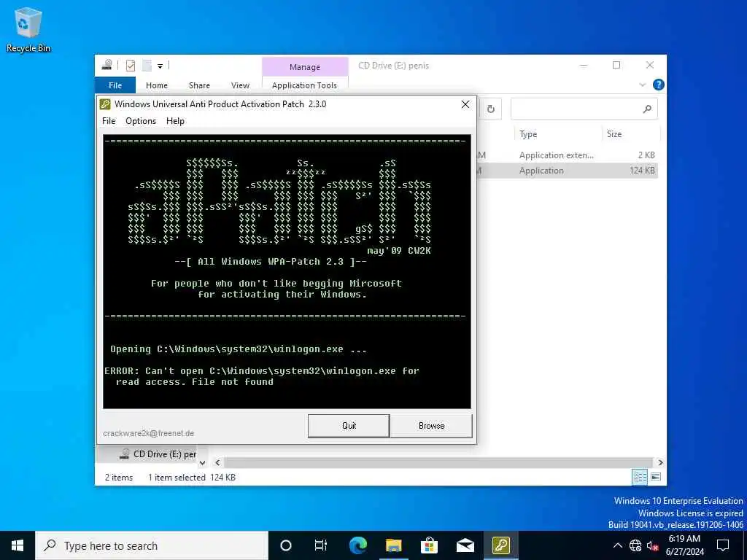Click the patch key icon on taskbar

coord(500,545)
